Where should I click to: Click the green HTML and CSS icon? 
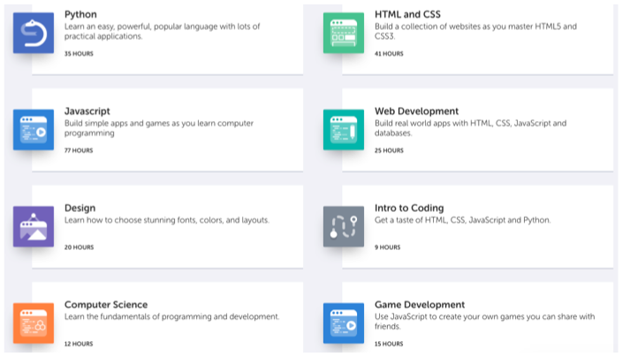coord(344,33)
